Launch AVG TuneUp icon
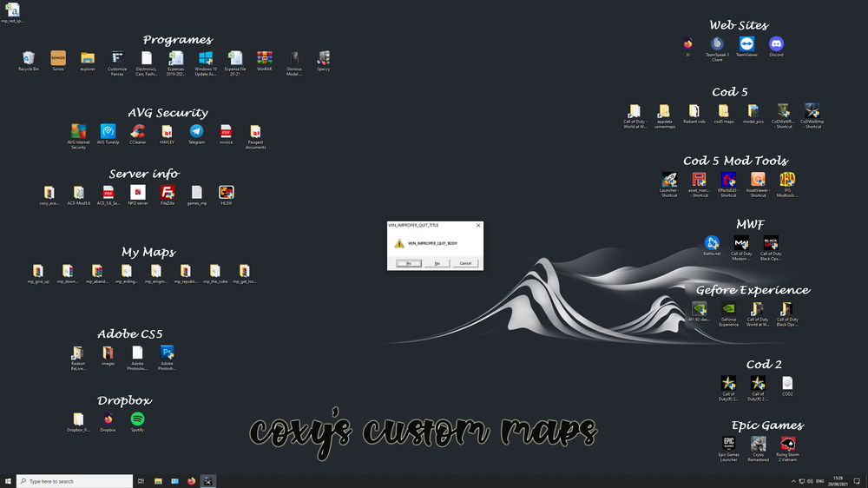 108,134
